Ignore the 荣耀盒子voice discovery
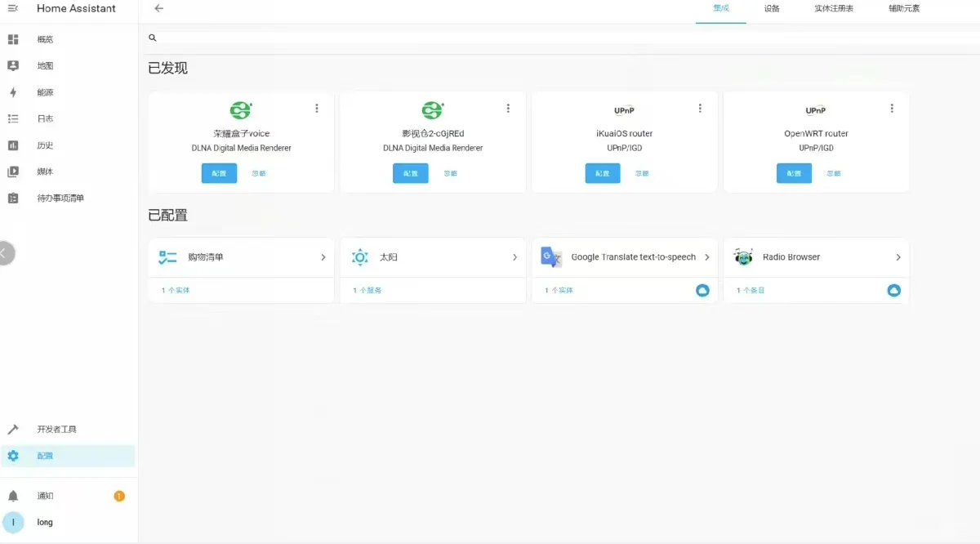980x544 pixels. pos(259,173)
